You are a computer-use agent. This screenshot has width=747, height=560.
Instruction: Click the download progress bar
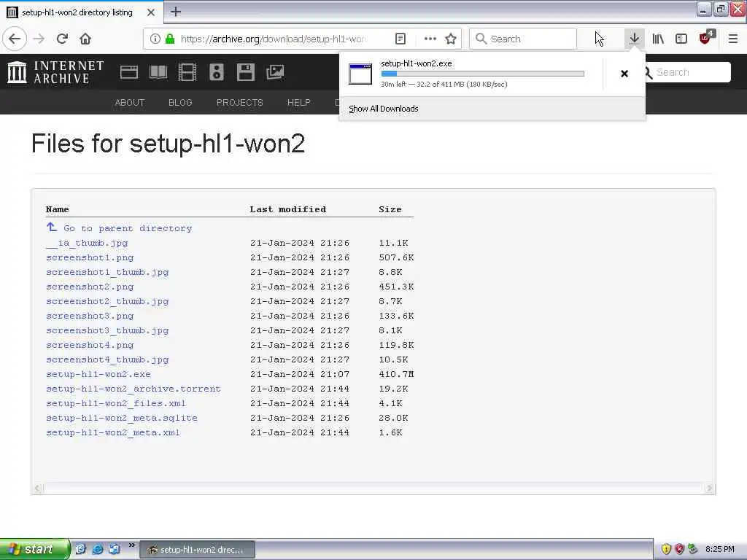click(482, 74)
